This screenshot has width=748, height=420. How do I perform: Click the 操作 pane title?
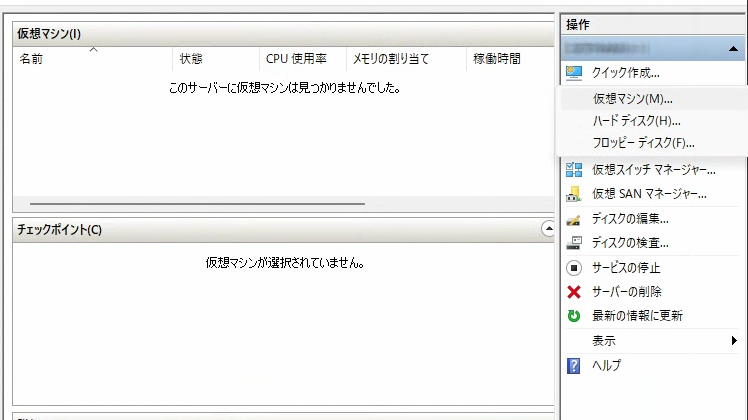[x=578, y=25]
